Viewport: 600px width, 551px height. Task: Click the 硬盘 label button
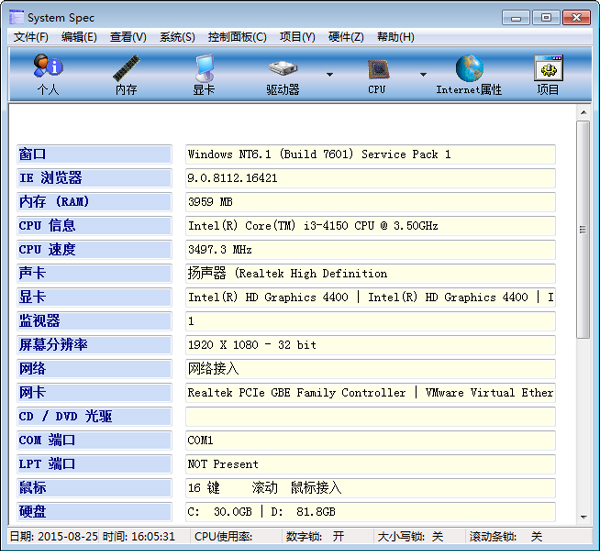94,512
